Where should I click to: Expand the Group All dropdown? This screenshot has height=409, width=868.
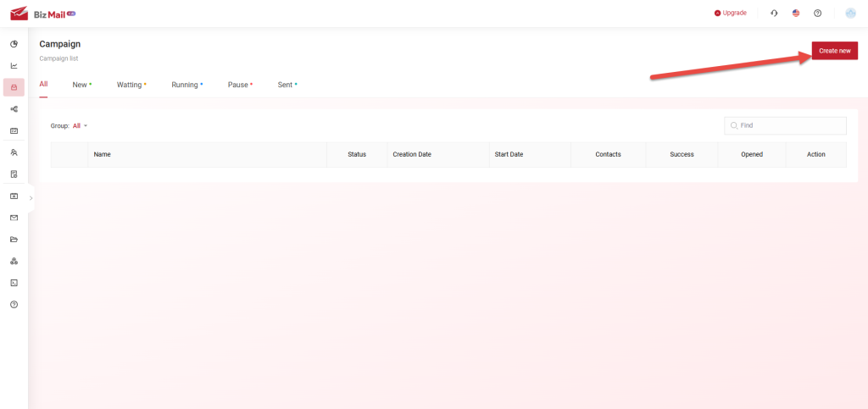pos(80,126)
